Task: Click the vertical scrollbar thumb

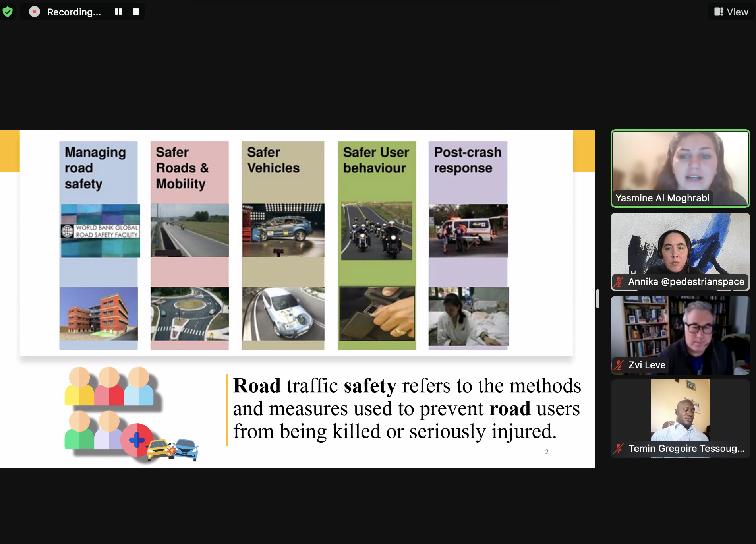Action: [x=597, y=299]
